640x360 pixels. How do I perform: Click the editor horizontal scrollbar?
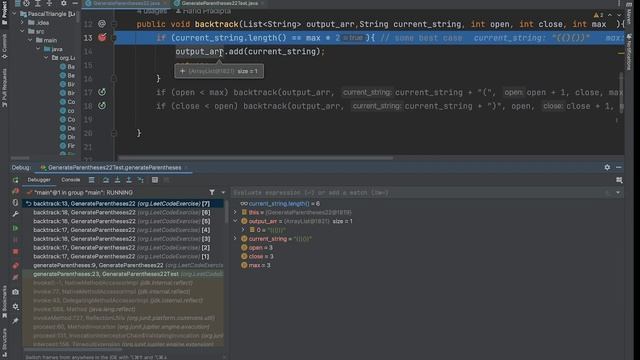click(256, 158)
